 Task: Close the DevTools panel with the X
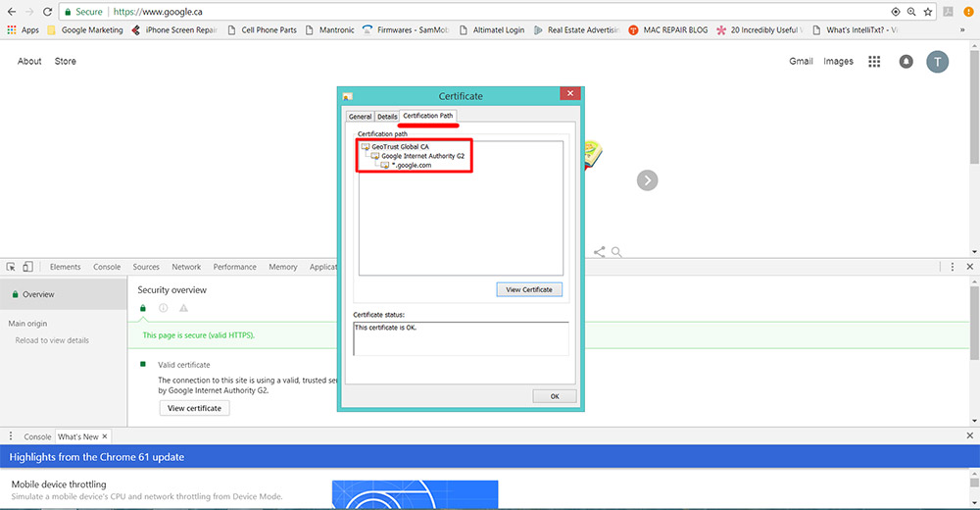970,267
